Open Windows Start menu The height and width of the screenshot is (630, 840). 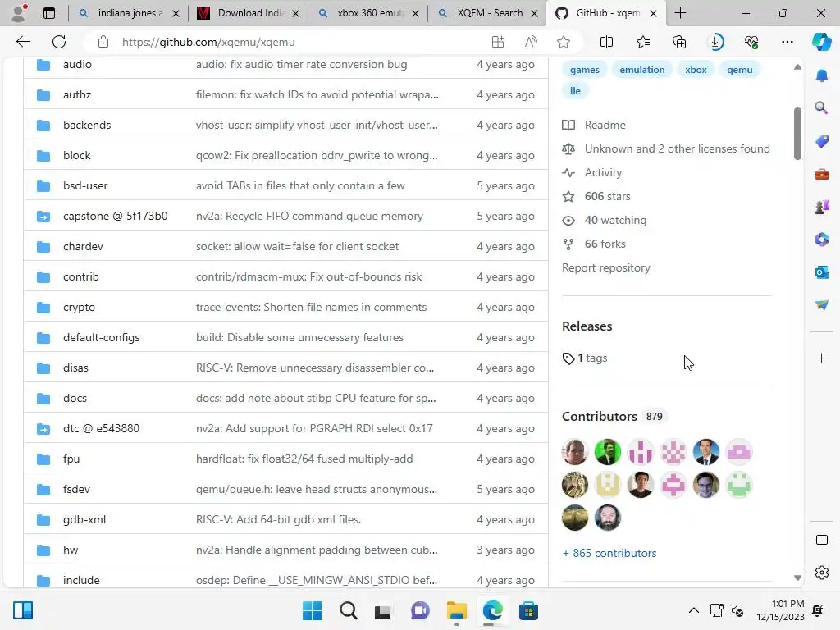click(312, 610)
